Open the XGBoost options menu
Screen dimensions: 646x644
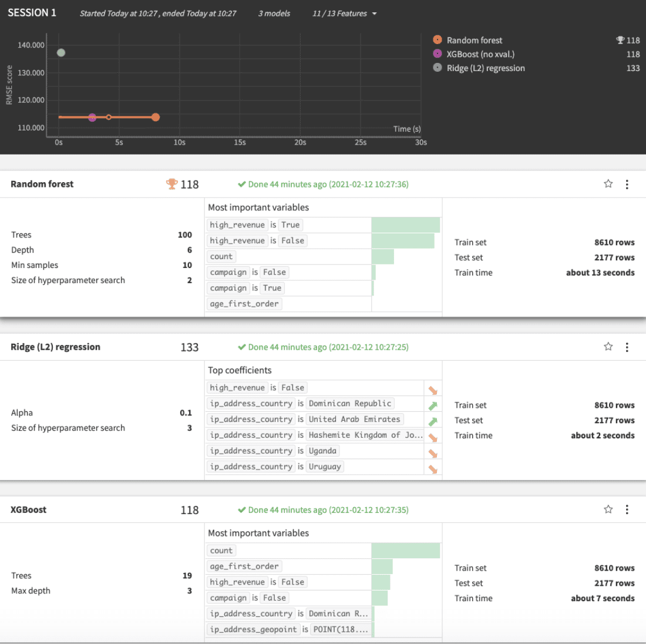click(627, 509)
